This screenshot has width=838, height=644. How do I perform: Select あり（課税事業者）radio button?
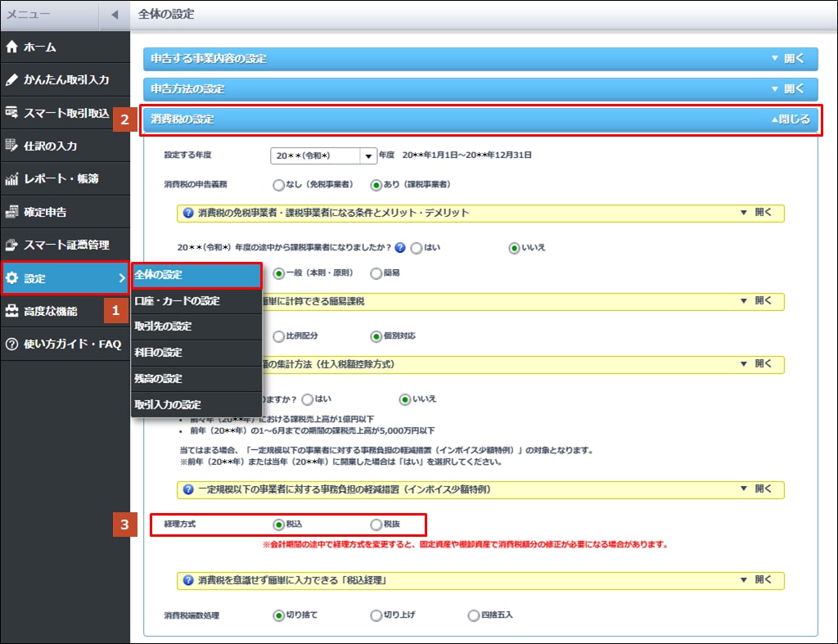click(x=376, y=185)
